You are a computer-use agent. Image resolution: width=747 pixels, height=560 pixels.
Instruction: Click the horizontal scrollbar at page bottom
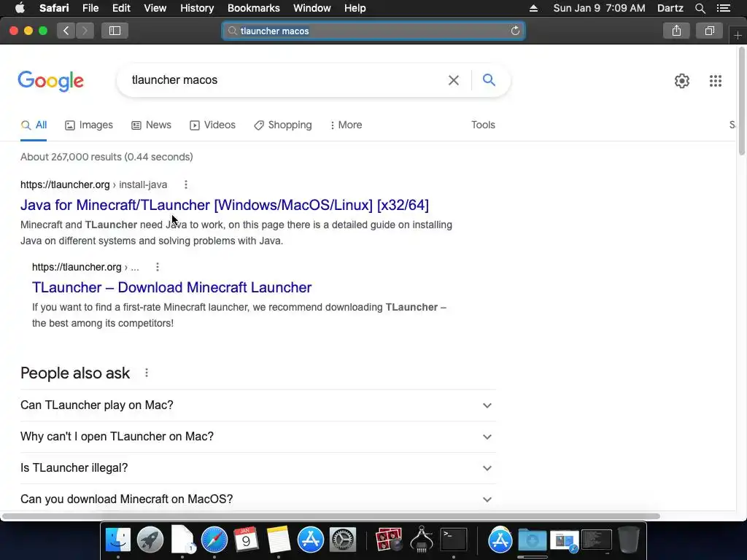coord(331,517)
